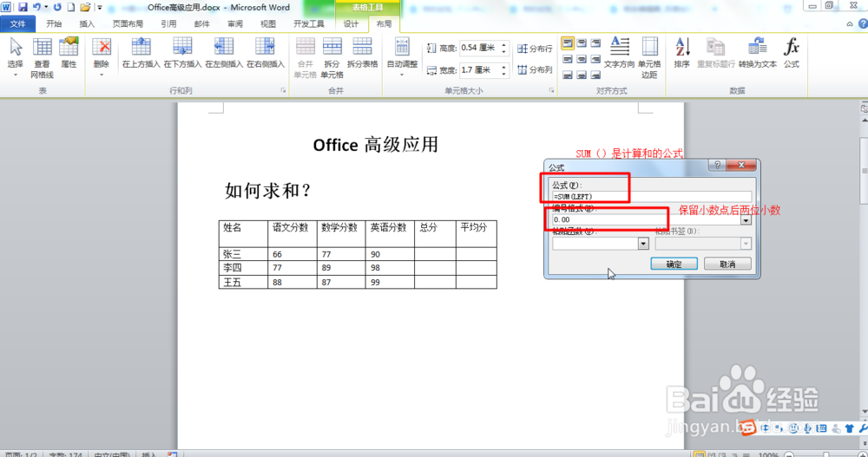Click Sort (排序) in Data group
The height and width of the screenshot is (457, 868).
682,53
